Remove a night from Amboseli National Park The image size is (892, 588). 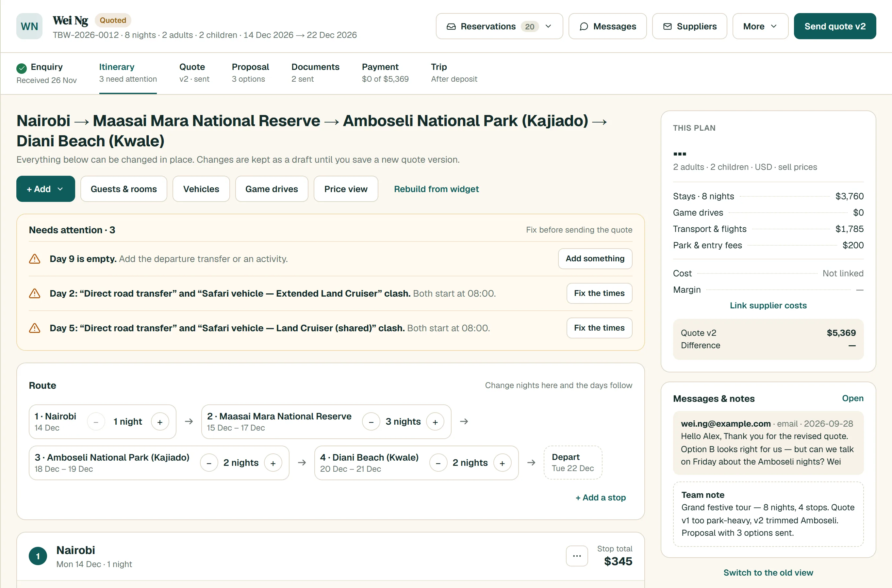coord(209,463)
